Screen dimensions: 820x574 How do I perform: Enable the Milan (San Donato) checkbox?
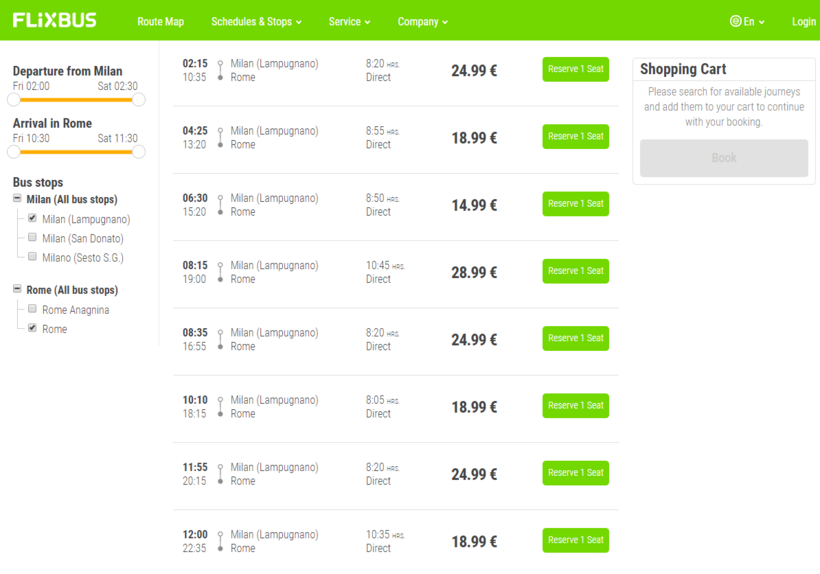tap(33, 238)
